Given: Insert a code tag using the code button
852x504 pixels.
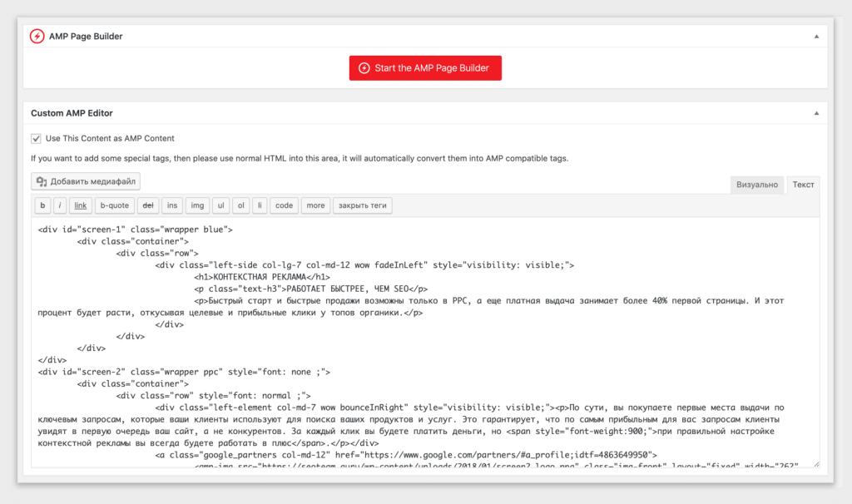Looking at the screenshot, I should tap(284, 205).
